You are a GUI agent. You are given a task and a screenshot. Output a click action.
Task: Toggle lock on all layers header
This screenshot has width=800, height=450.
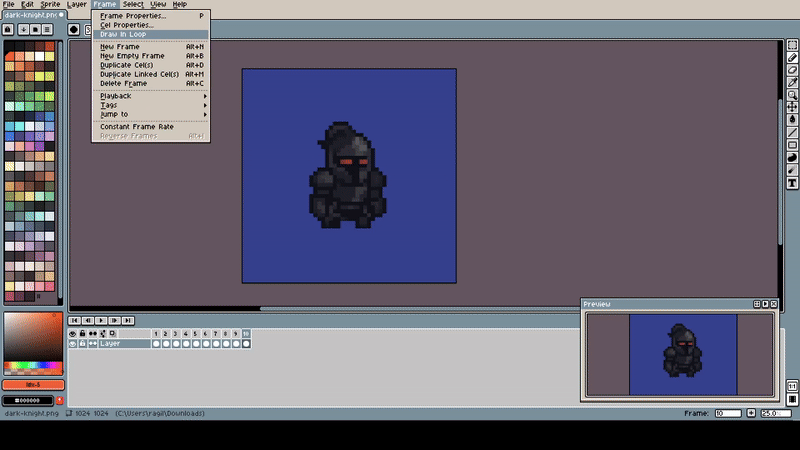point(82,334)
